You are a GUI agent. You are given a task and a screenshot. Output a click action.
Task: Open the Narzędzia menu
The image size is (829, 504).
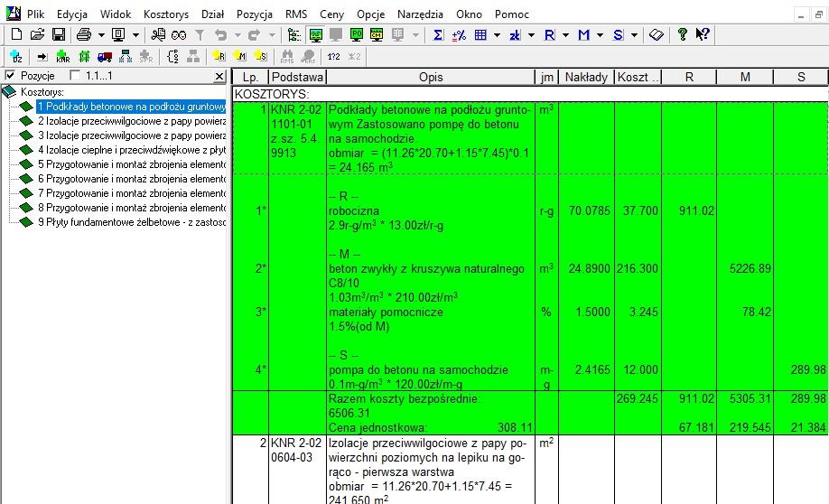[x=419, y=14]
